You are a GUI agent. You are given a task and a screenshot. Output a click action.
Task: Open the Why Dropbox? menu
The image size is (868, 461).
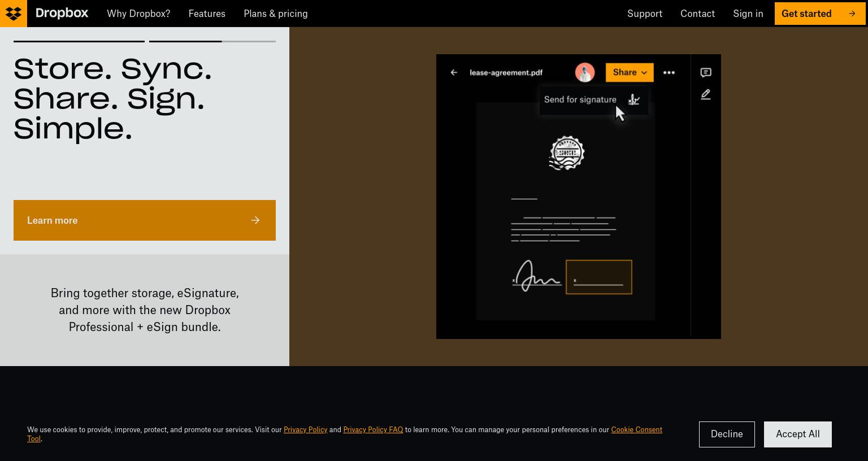click(x=138, y=14)
